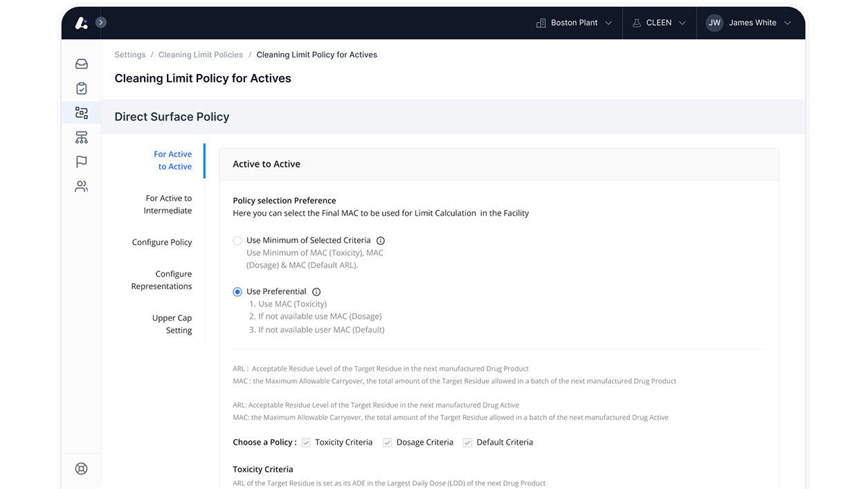Open the Boston Plant selector dropdown
The width and height of the screenshot is (868, 489).
point(573,22)
